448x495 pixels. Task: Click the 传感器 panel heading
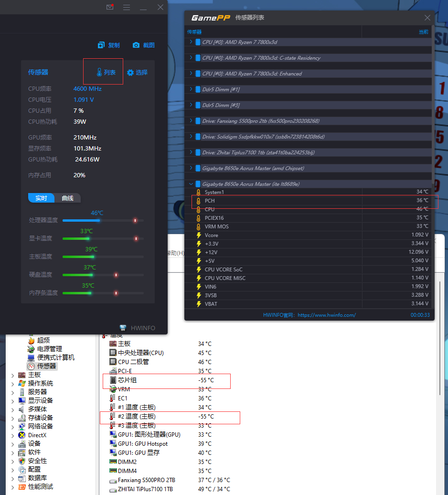[38, 72]
